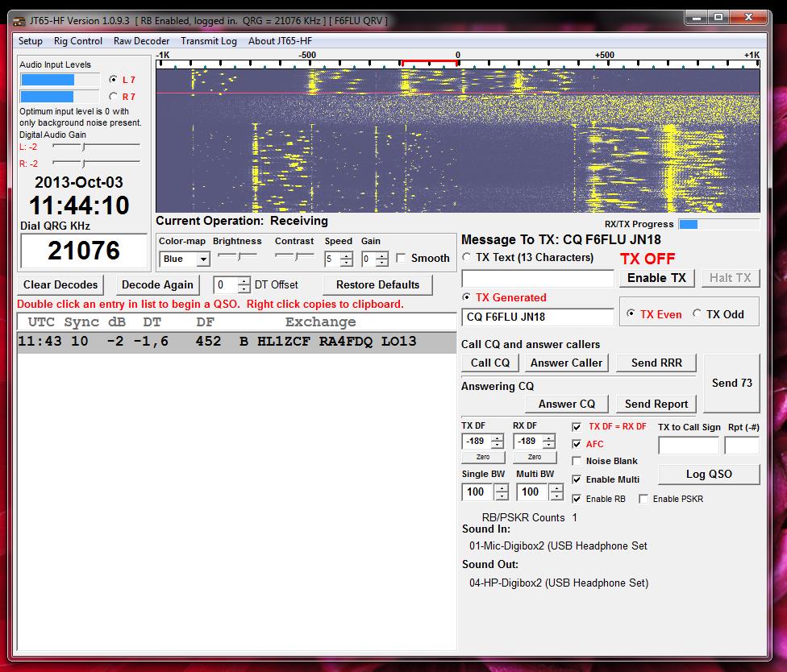
Task: Increase the TX DF value
Action: pyautogui.click(x=498, y=438)
